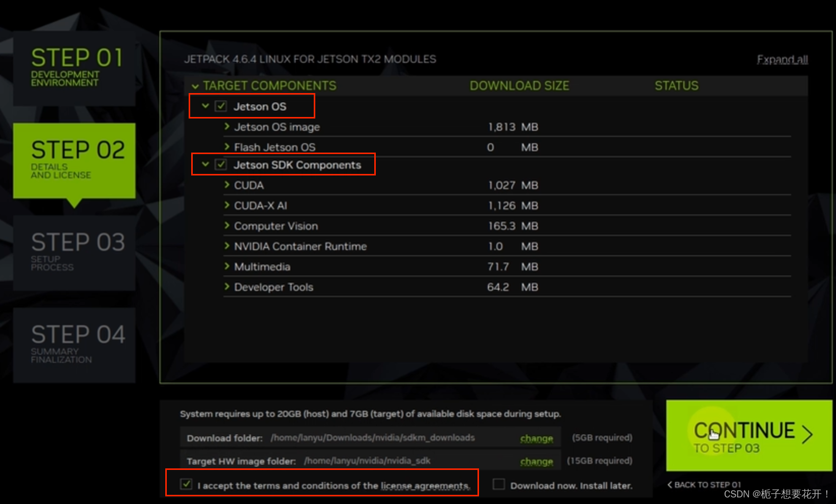Go back to Step 01
The width and height of the screenshot is (836, 504).
tap(704, 485)
